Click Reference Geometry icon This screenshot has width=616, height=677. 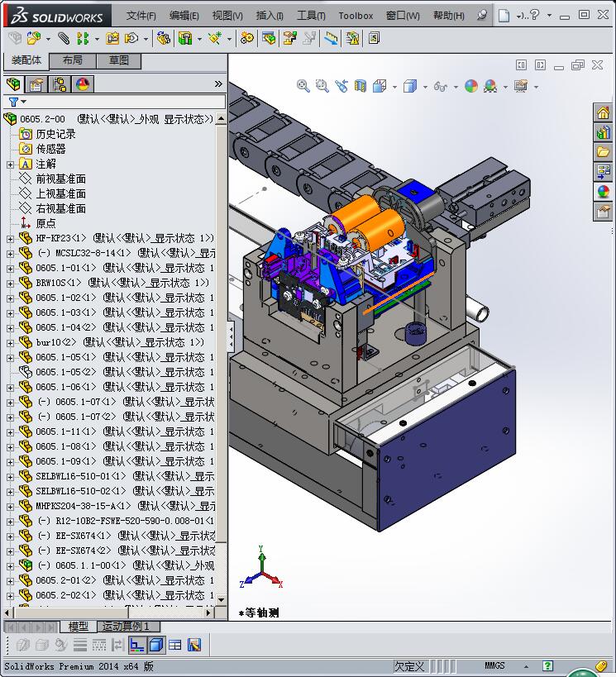pyautogui.click(x=215, y=38)
